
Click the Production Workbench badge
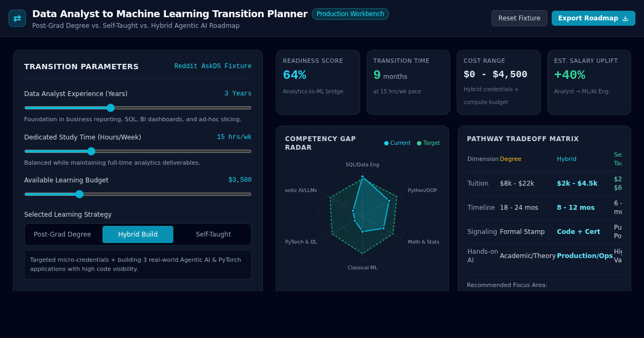click(350, 14)
